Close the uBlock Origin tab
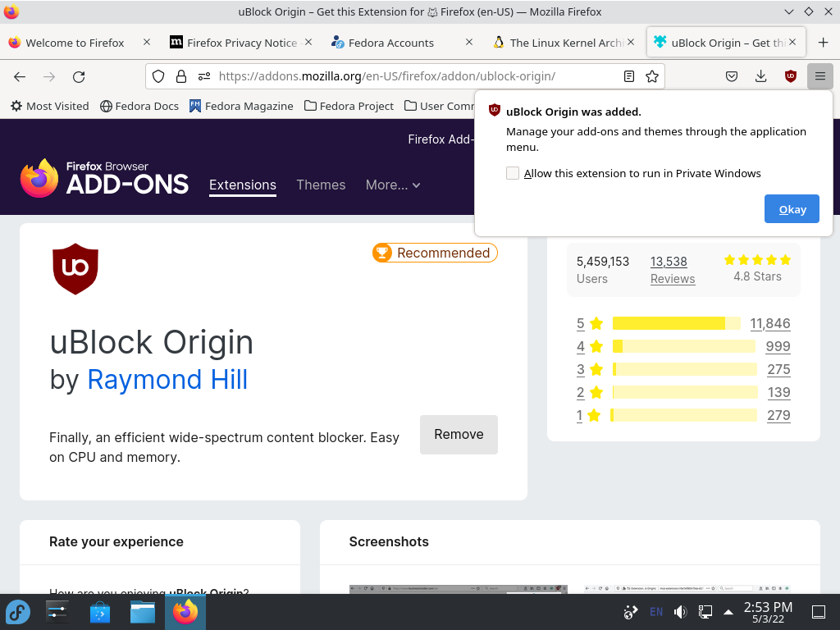The width and height of the screenshot is (840, 630). point(792,42)
